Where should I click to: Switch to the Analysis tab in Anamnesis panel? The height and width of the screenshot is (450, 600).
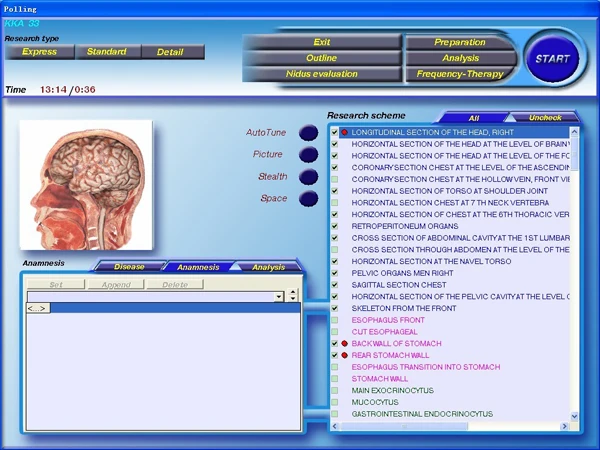[268, 267]
